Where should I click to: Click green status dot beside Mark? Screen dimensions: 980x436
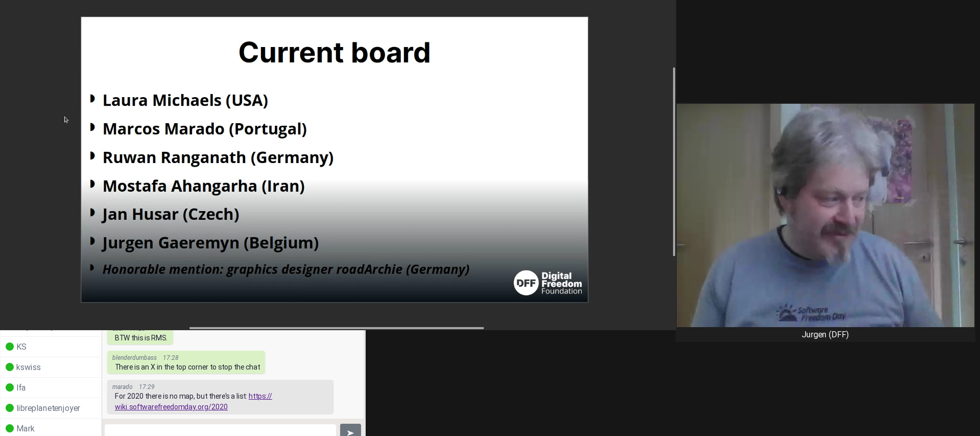coord(9,428)
